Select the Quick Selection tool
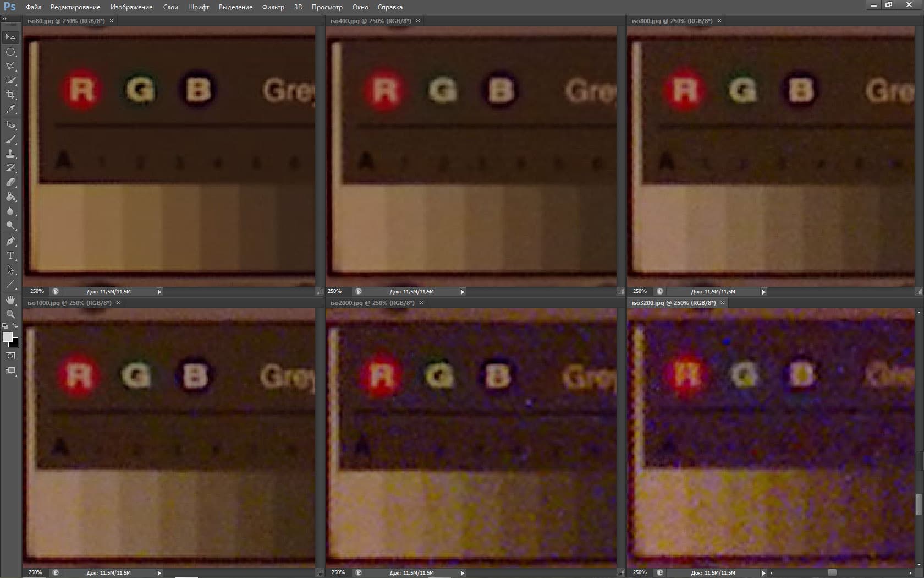Viewport: 924px width, 578px height. click(x=10, y=80)
